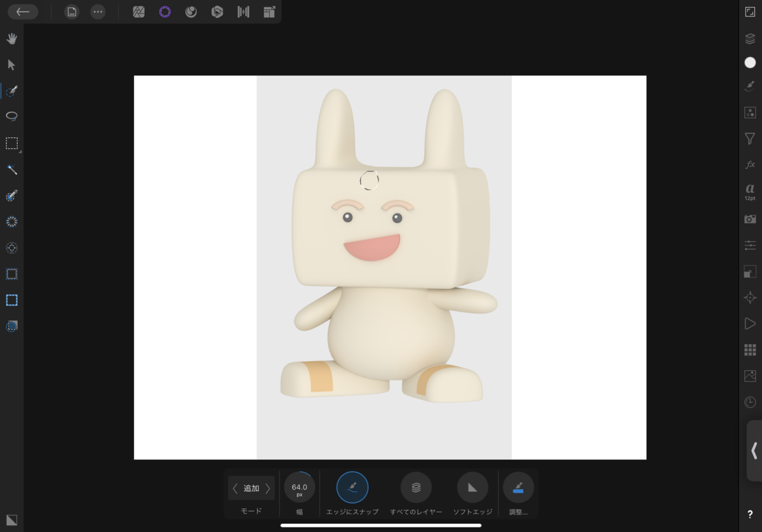The width and height of the screenshot is (762, 532).
Task: Open the Navigator compass studio
Action: point(750,297)
